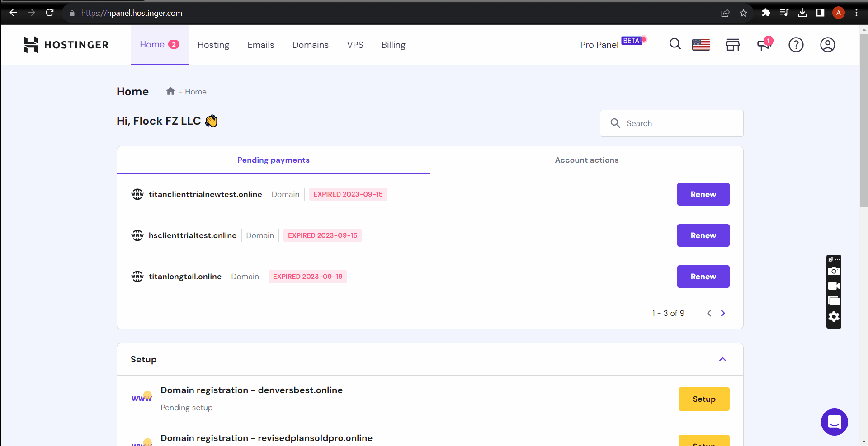This screenshot has height=446, width=868.
Task: Change language via the US flag icon
Action: click(x=701, y=45)
